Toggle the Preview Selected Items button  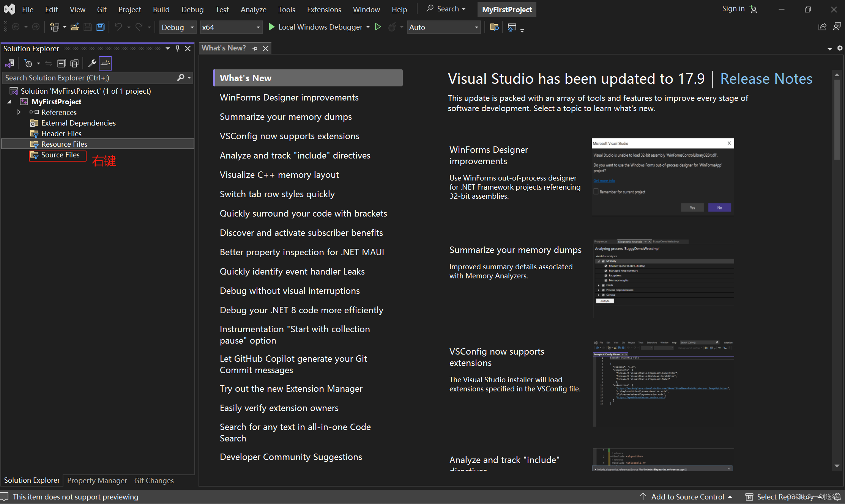click(x=105, y=63)
